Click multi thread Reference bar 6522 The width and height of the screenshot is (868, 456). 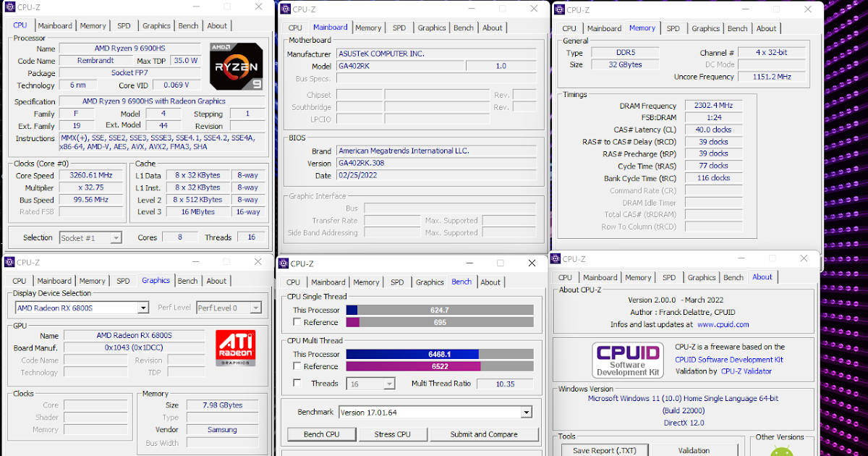point(440,366)
